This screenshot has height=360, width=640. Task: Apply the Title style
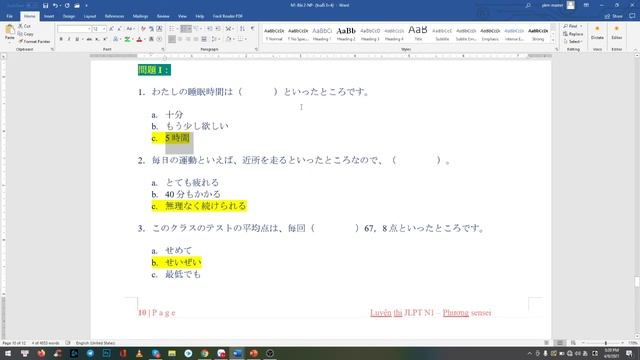click(x=418, y=33)
